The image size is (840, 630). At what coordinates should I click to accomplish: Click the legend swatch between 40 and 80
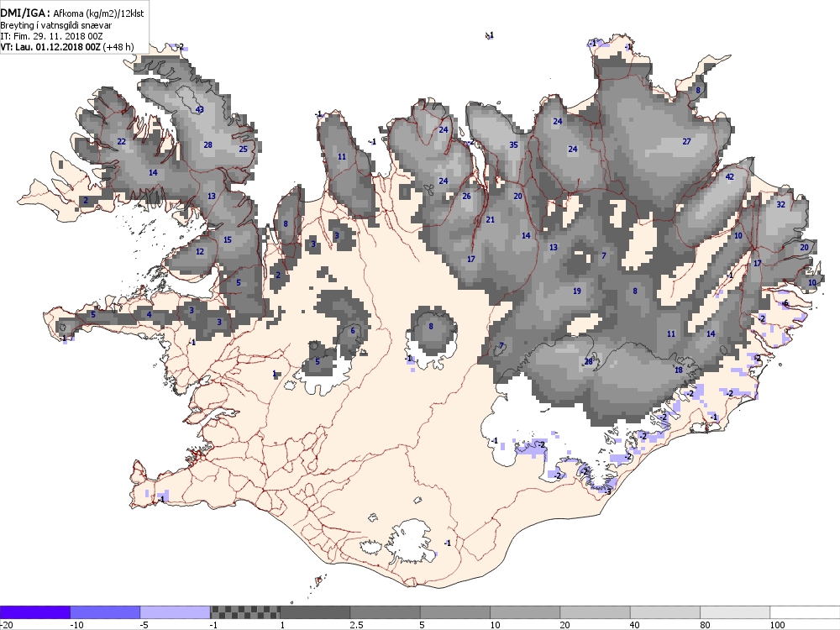(664, 612)
